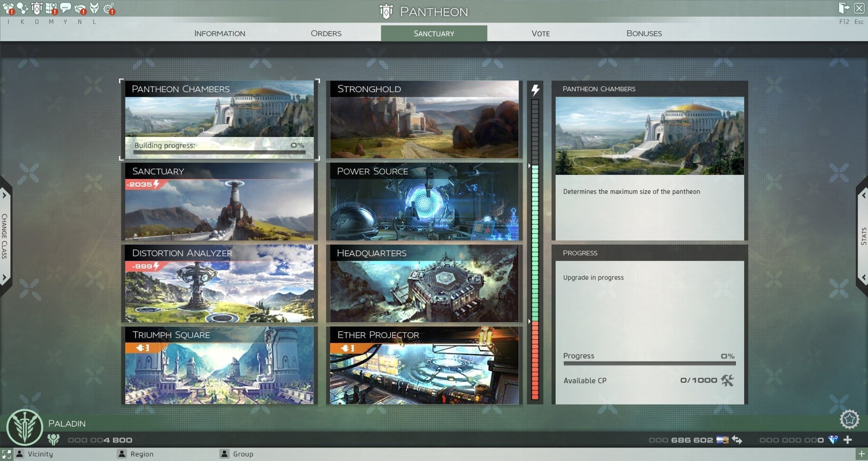Open the settings gears icon
868x461 pixels.
tap(109, 8)
